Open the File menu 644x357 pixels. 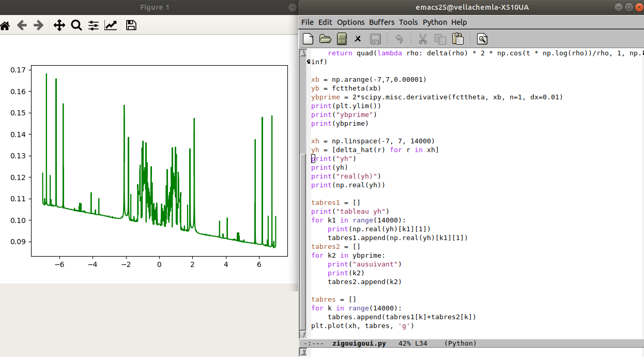[307, 22]
